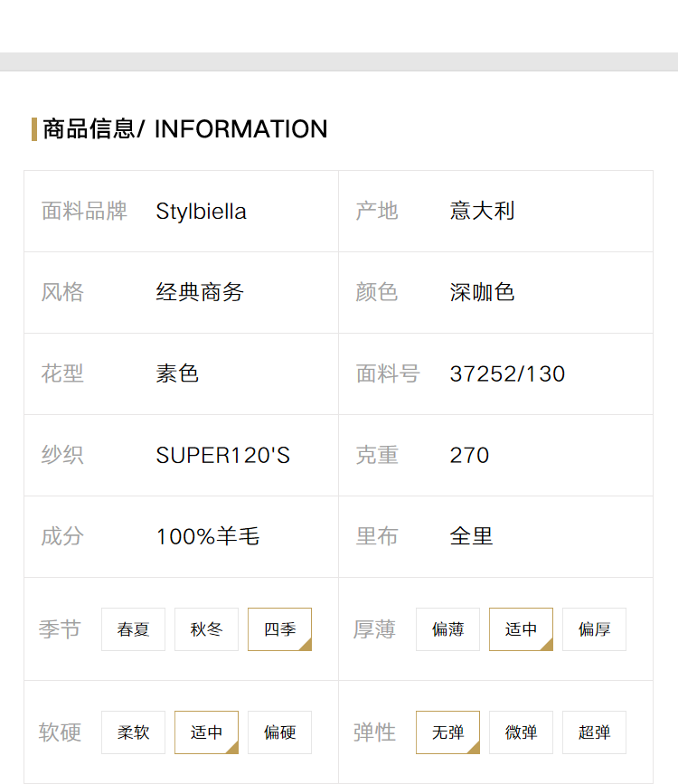Image resolution: width=678 pixels, height=784 pixels.
Task: Click the color value 深咖色
Action: pyautogui.click(x=482, y=292)
